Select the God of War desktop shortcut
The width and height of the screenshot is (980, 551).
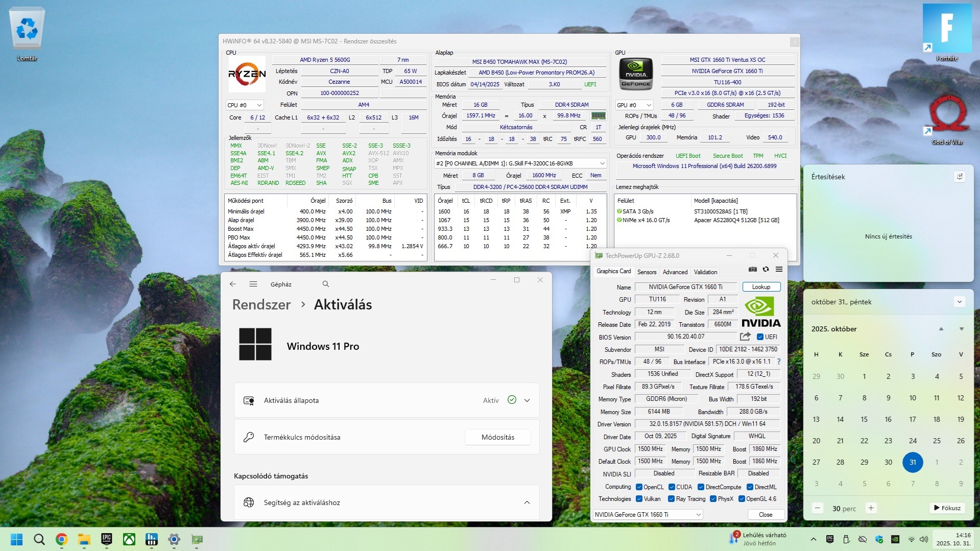(947, 120)
